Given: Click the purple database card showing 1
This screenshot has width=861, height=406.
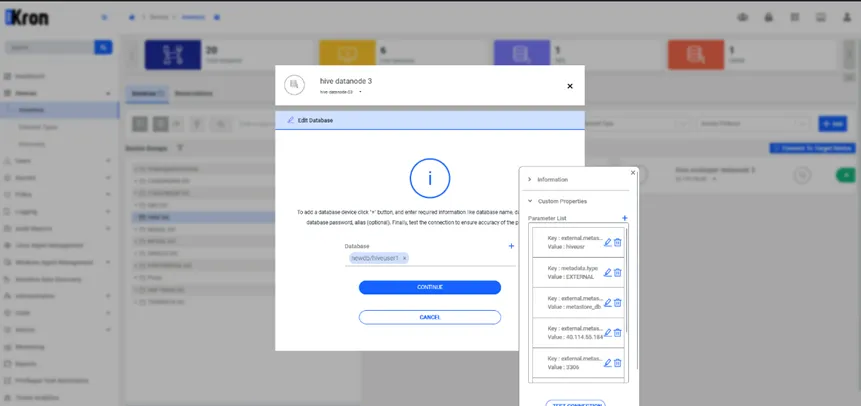Looking at the screenshot, I should (x=522, y=55).
